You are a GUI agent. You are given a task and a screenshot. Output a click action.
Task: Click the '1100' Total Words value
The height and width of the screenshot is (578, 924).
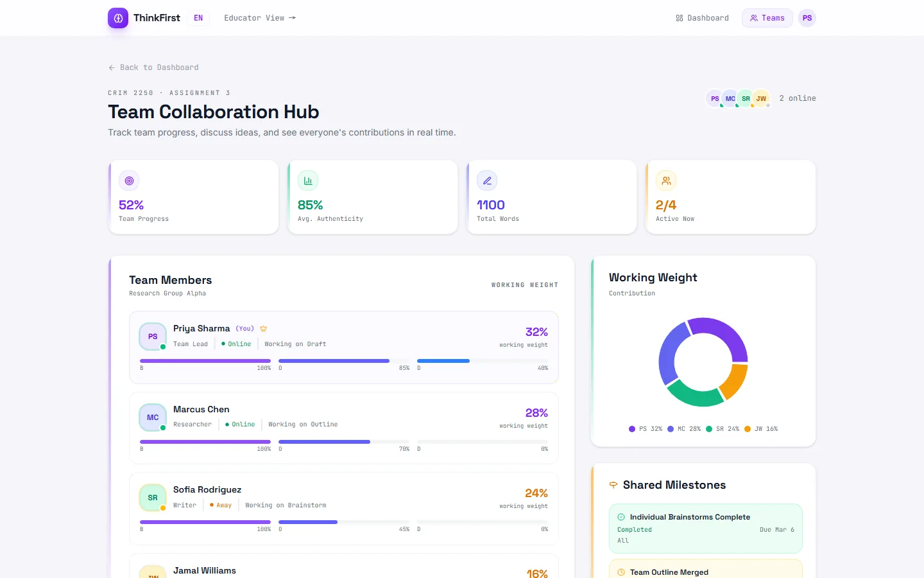coord(491,205)
